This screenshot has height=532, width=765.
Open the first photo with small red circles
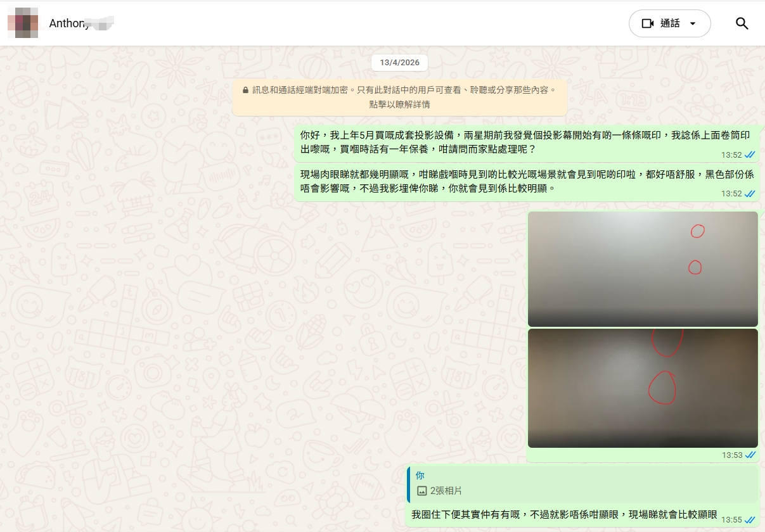click(x=642, y=269)
